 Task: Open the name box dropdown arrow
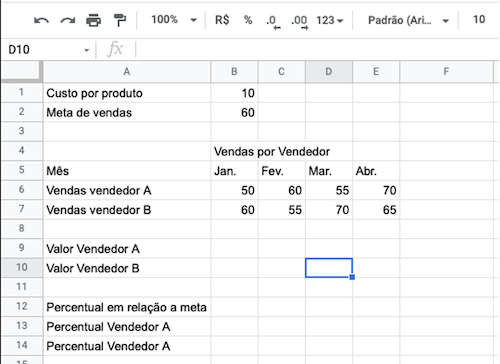pyautogui.click(x=87, y=50)
